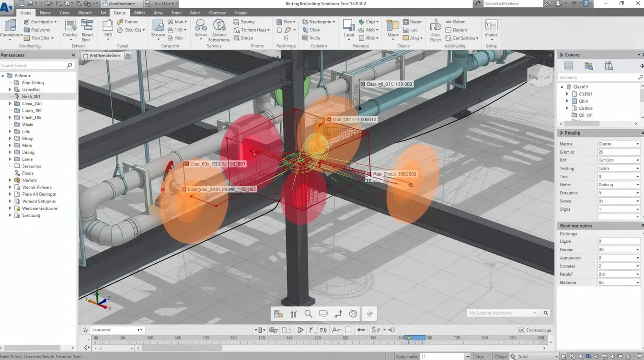Click the play button on the timeline toolbar

click(300, 330)
